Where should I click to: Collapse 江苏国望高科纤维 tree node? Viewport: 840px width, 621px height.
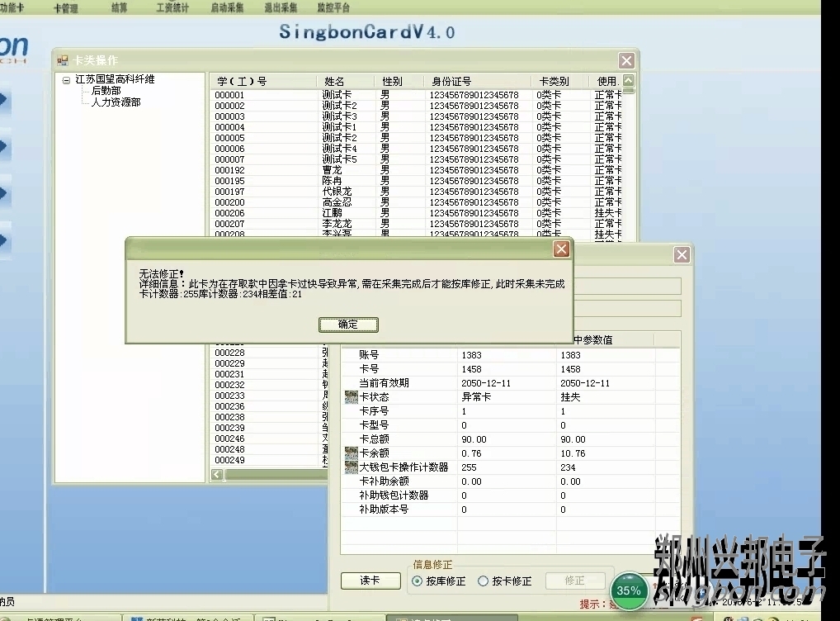click(67, 80)
